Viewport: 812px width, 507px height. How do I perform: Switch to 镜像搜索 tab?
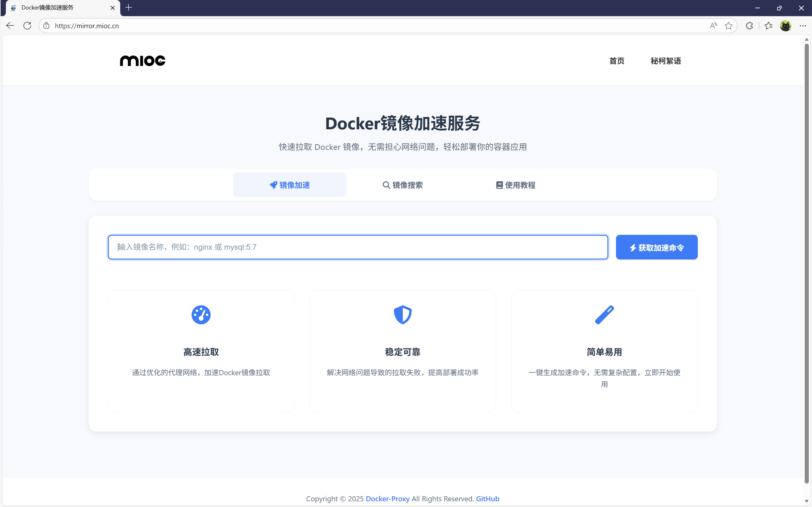[x=403, y=185]
